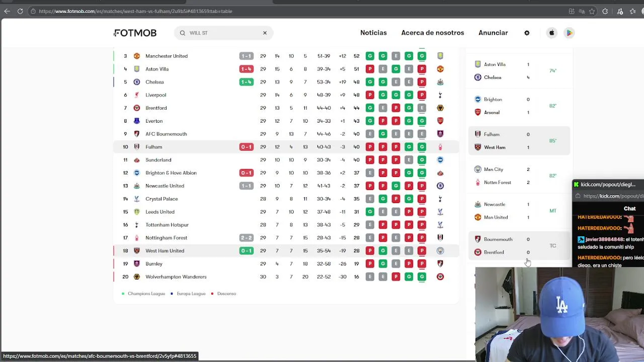This screenshot has width=644, height=362.
Task: Clear the search field with X icon
Action: 265,33
